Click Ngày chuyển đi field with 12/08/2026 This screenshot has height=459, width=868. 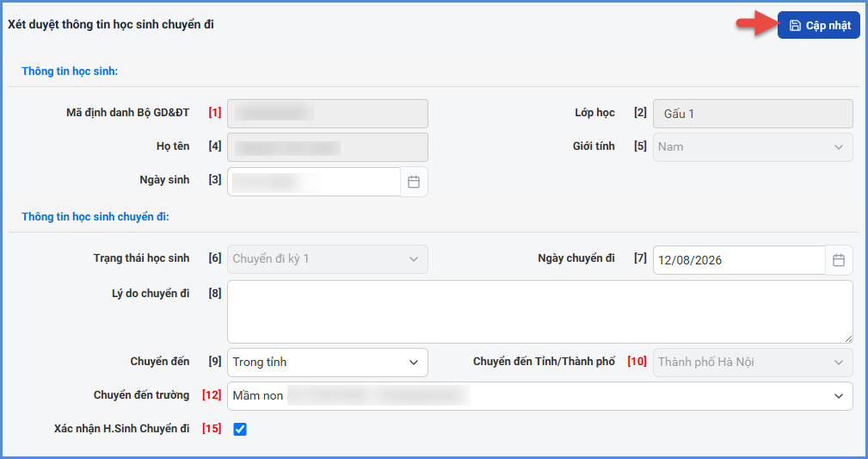pos(739,260)
